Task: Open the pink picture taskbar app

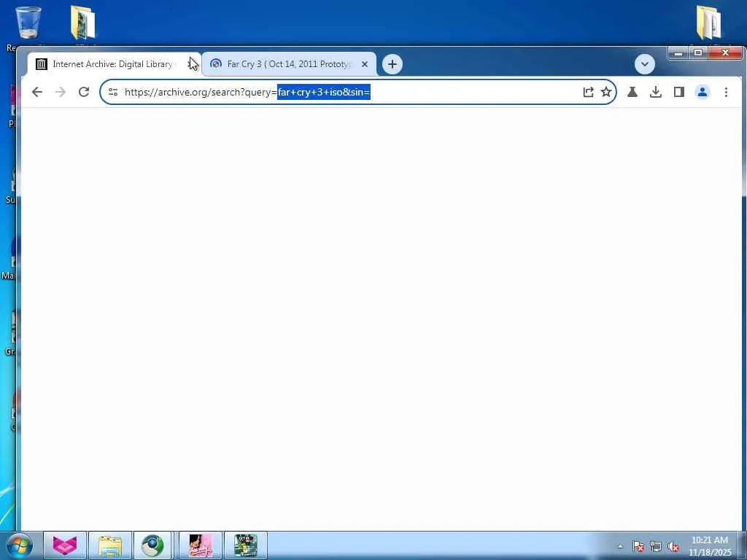Action: coord(200,545)
